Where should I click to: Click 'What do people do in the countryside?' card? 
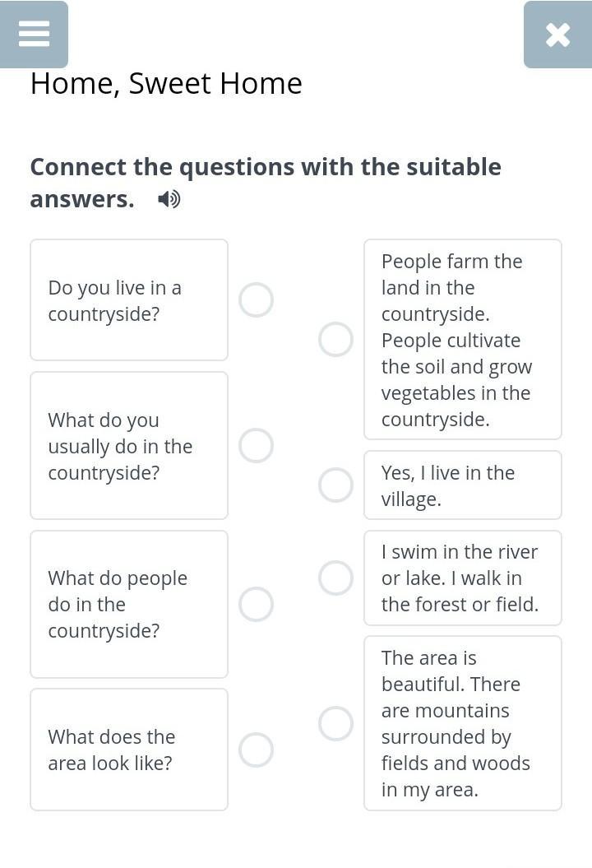[x=129, y=604]
